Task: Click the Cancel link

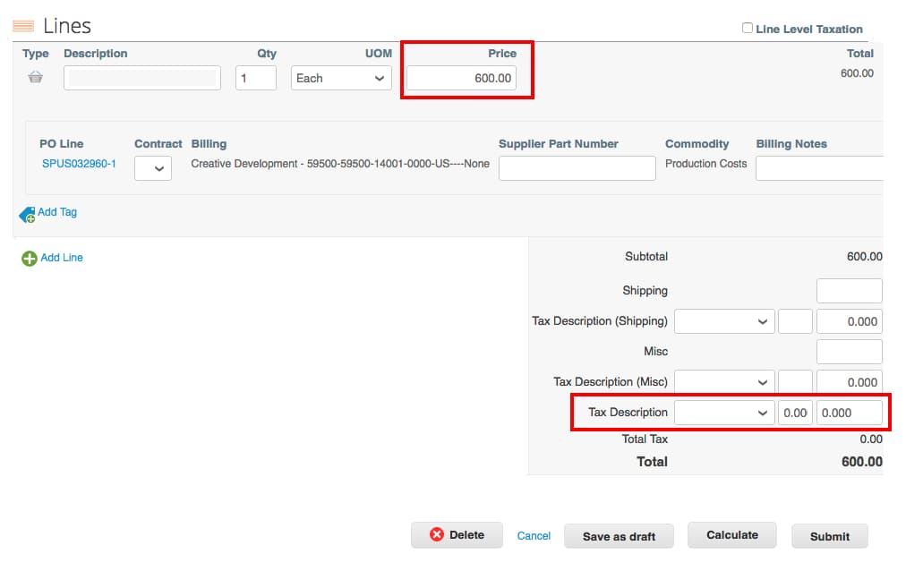Action: (534, 534)
